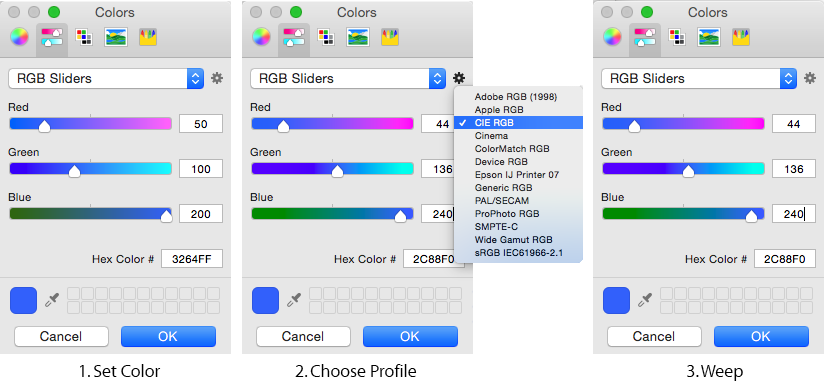Select color sliders tab in third Colors window

click(645, 37)
